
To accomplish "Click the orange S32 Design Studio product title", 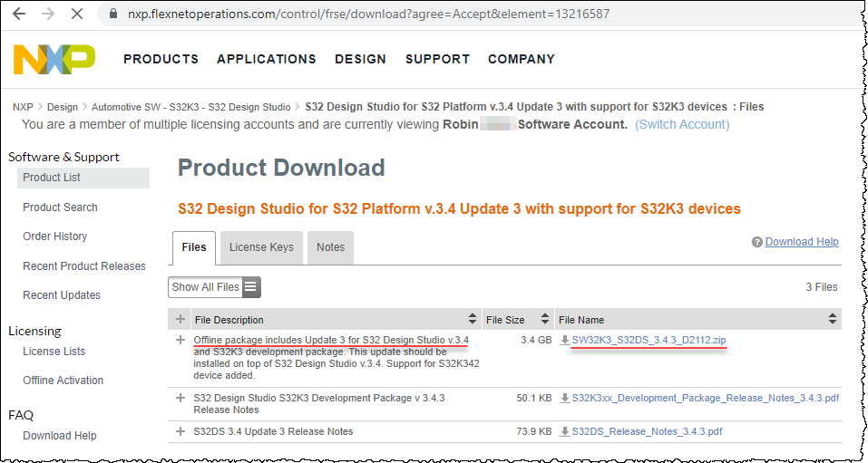I will pos(460,209).
